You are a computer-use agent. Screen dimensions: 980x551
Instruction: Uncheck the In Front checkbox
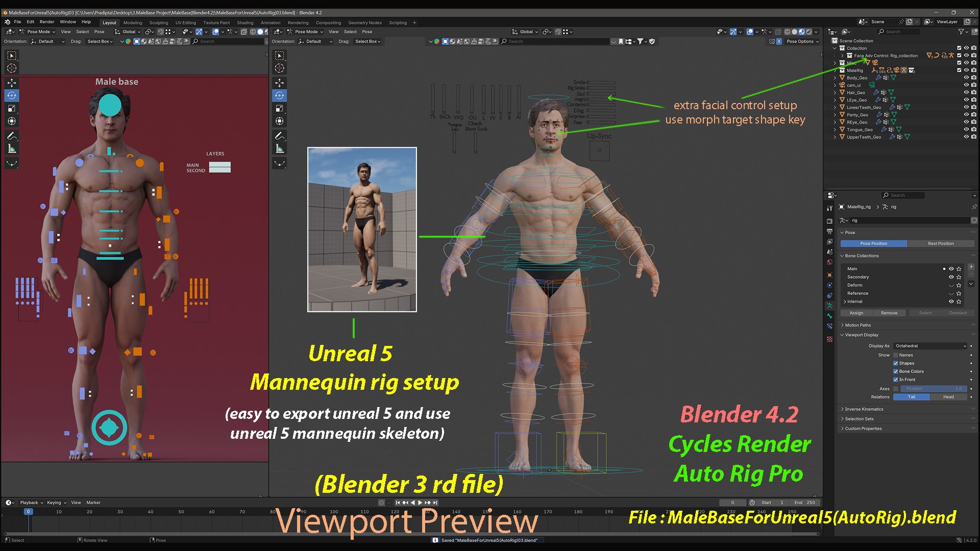896,380
